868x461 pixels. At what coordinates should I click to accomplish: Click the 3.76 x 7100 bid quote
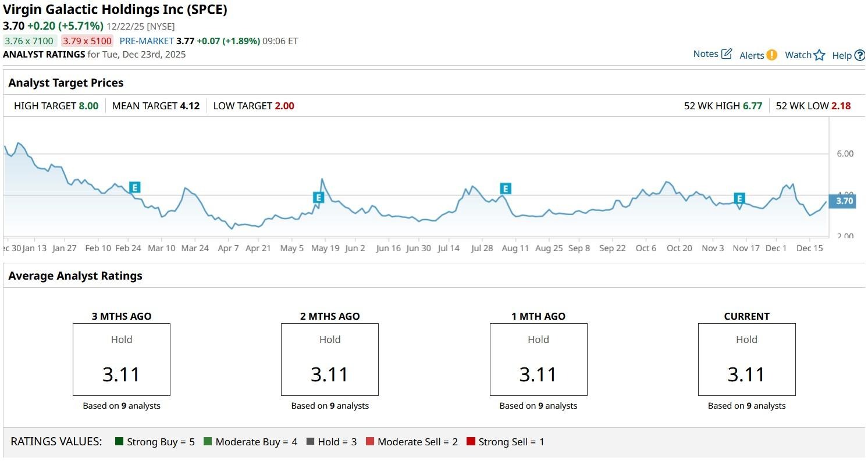[29, 41]
